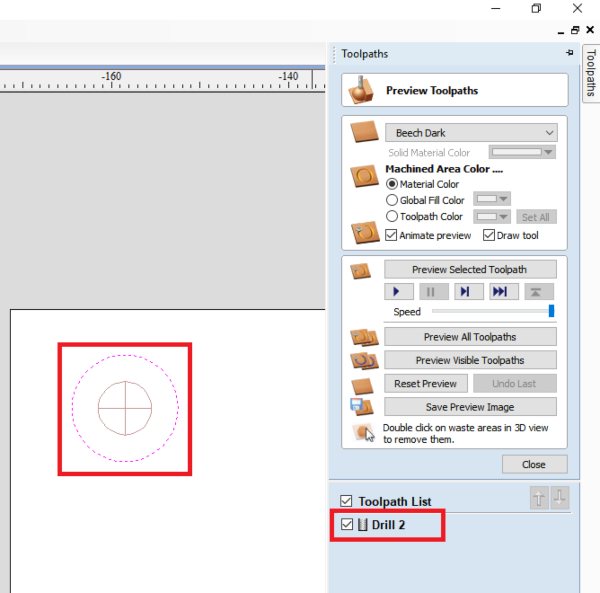Click the icon beside Reset Preview
The width and height of the screenshot is (600, 593).
pos(362,386)
